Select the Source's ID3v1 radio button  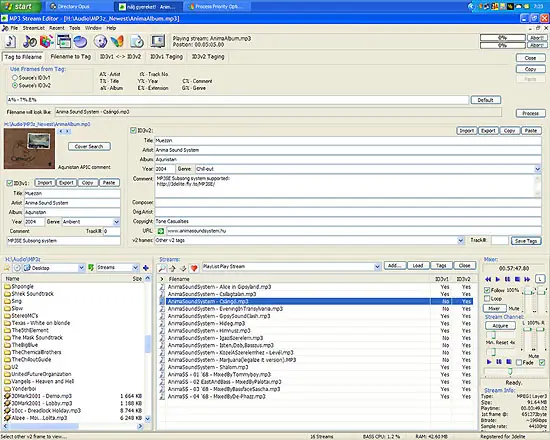[15, 78]
